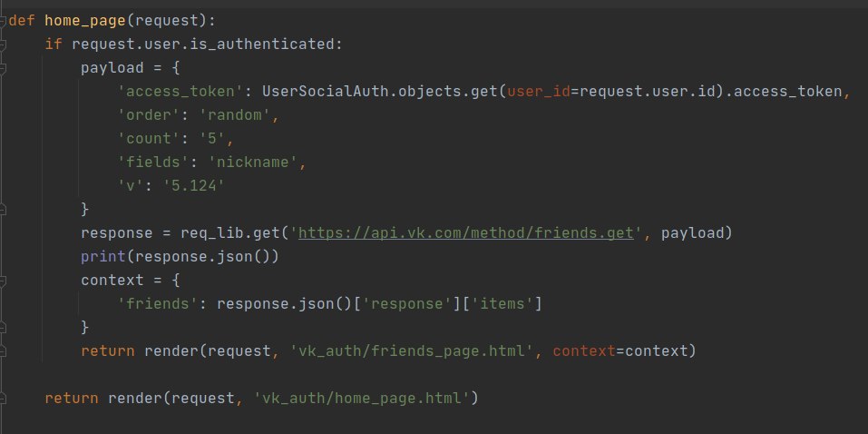Click the '5' count value string
This screenshot has width=868, height=434.
click(x=211, y=139)
